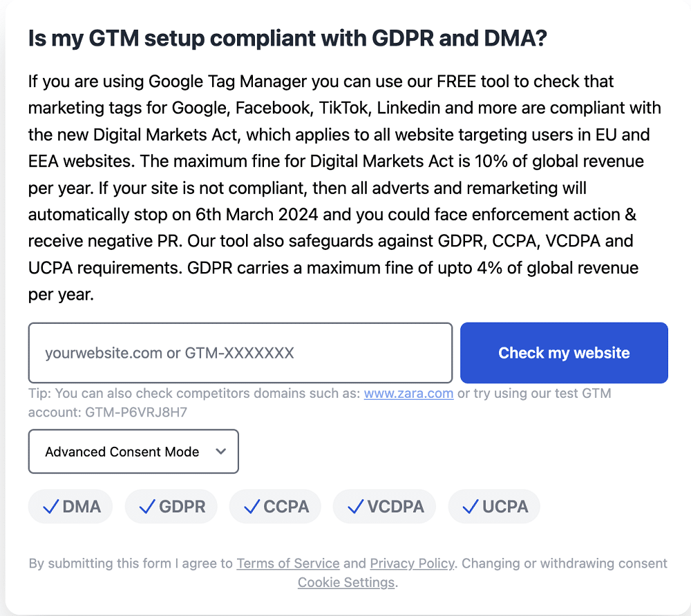Change consent via Cookie Settings

[x=345, y=582]
